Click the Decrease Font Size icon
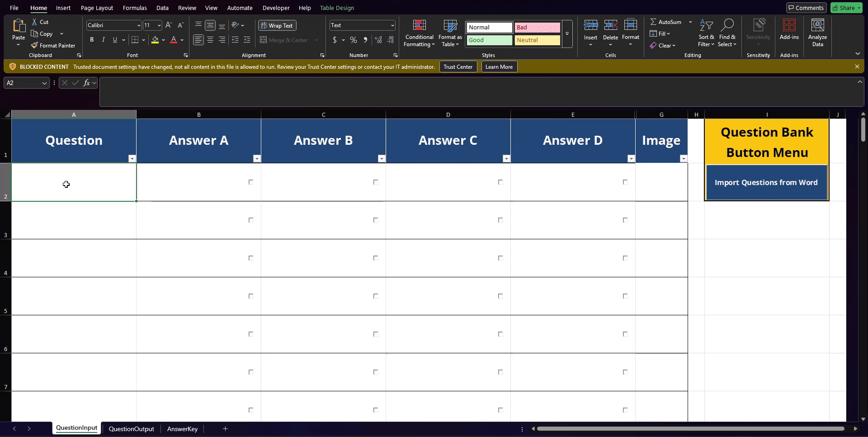The image size is (868, 437). point(180,25)
